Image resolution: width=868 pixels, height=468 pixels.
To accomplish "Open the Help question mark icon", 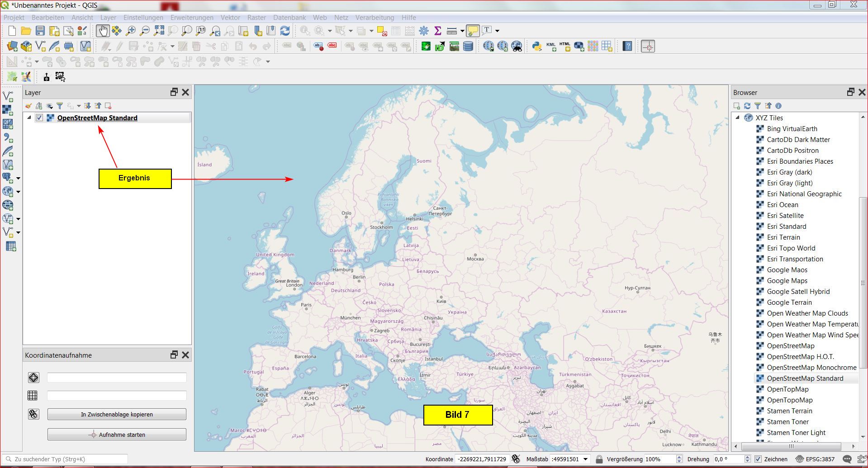I will point(627,46).
